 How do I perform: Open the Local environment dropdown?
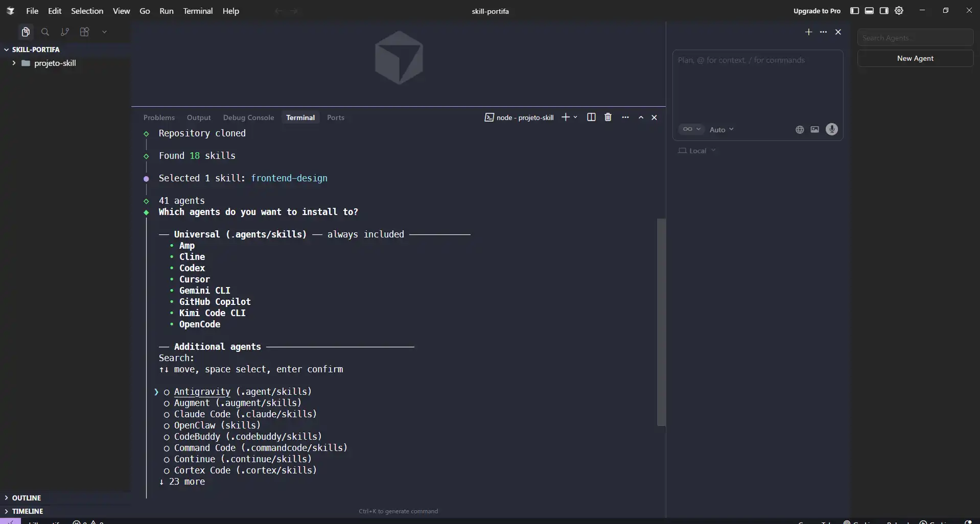tap(697, 151)
